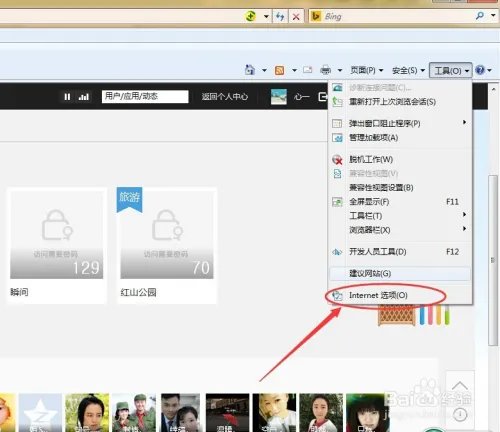Open the address bar dropdown arrow
500x432 pixels.
(x=266, y=16)
